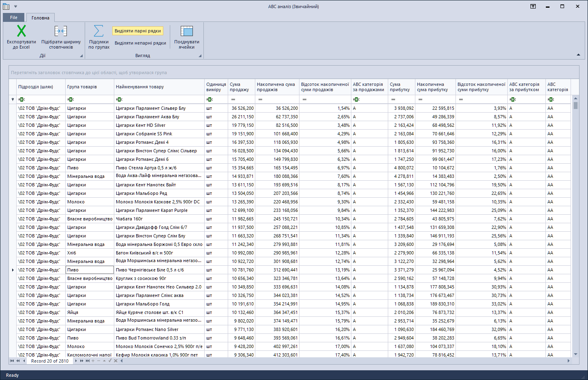This screenshot has width=588, height=380.
Task: Click the delete record minus button
Action: pyautogui.click(x=98, y=361)
